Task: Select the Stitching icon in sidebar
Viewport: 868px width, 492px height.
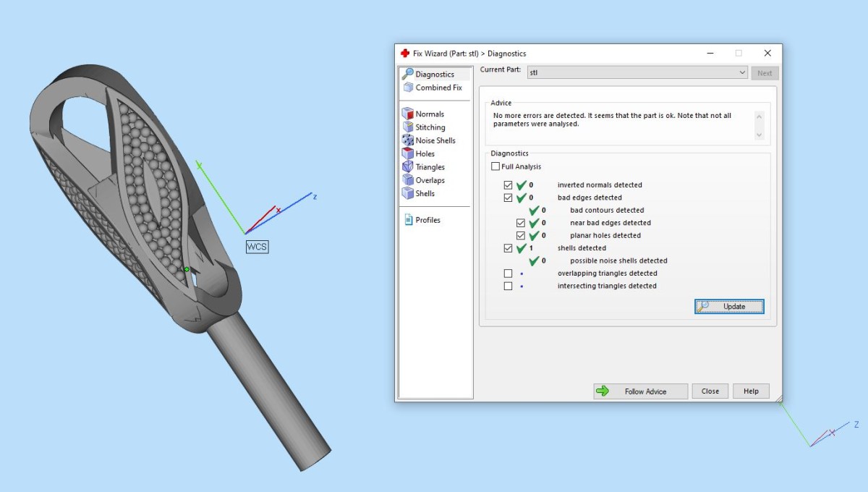Action: tap(408, 127)
